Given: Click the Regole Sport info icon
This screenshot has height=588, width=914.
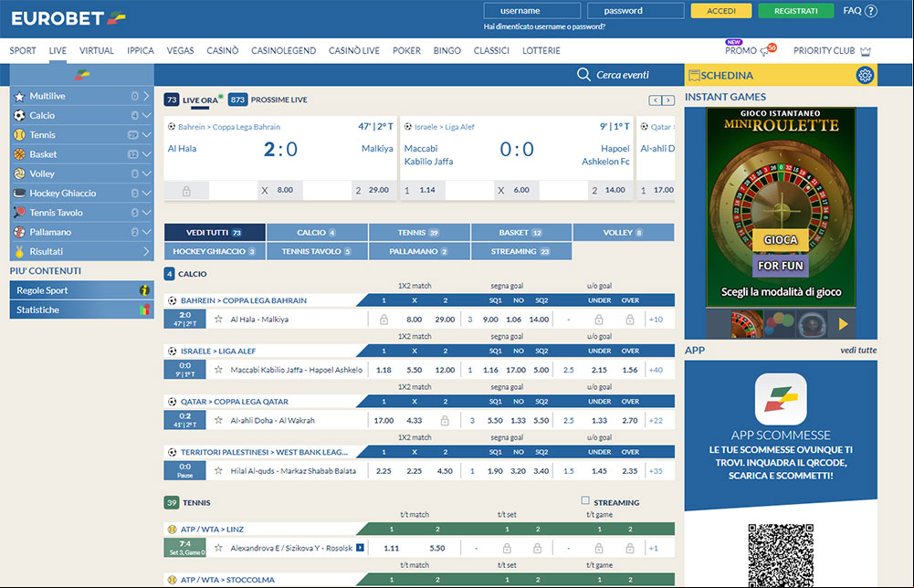Looking at the screenshot, I should click(x=144, y=290).
